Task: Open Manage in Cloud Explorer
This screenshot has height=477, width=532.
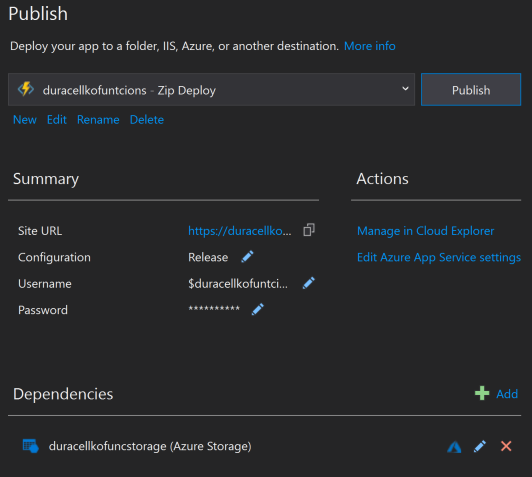Action: click(425, 231)
